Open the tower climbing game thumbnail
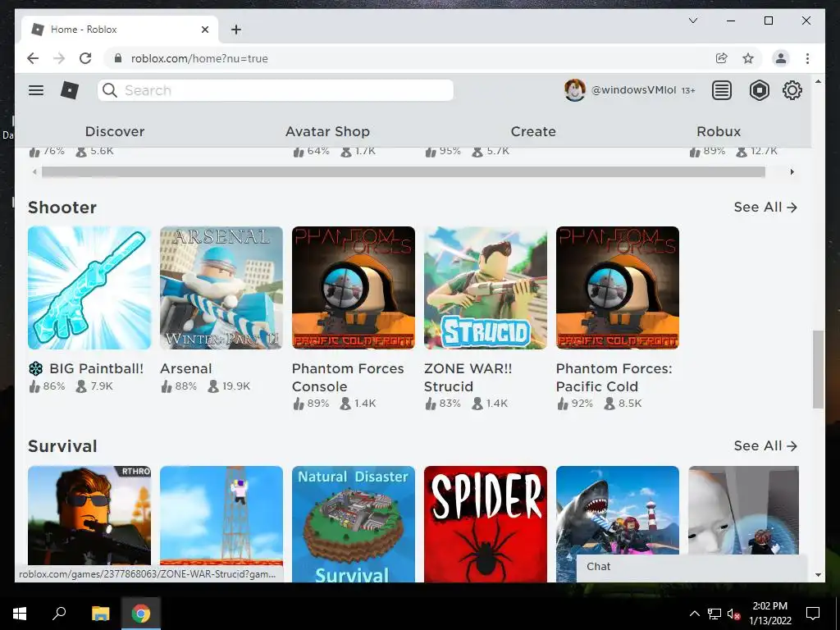840x630 pixels. (x=221, y=514)
